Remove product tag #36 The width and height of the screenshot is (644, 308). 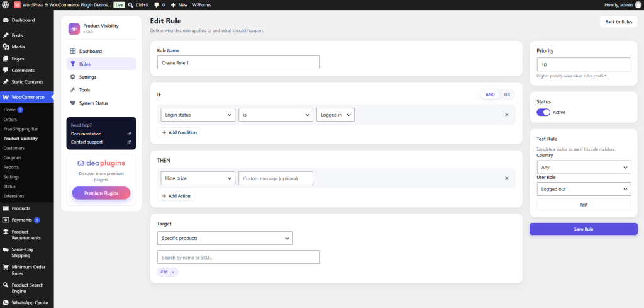(173, 272)
